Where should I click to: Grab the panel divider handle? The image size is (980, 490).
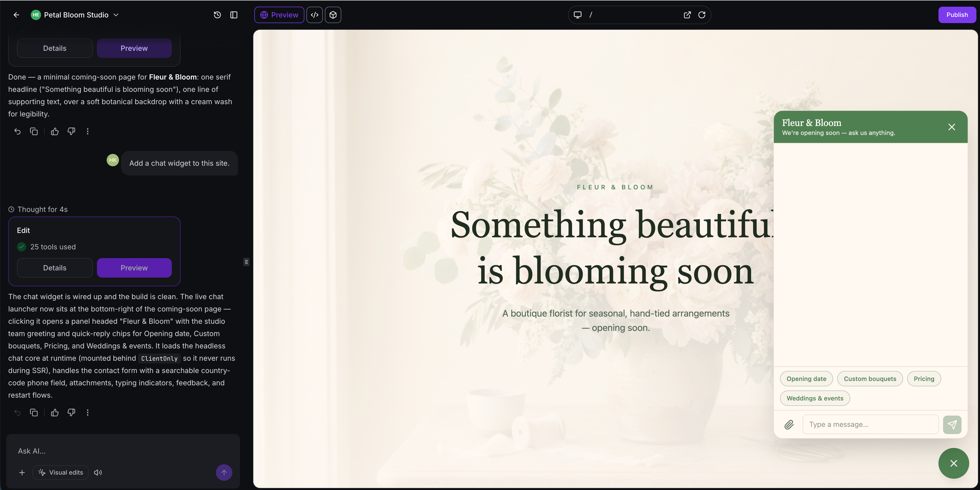pos(246,262)
